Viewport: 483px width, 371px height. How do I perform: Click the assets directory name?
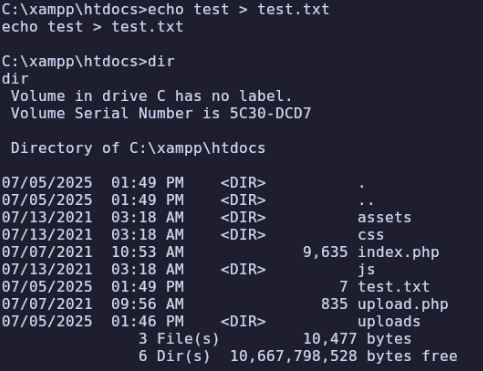coord(384,218)
